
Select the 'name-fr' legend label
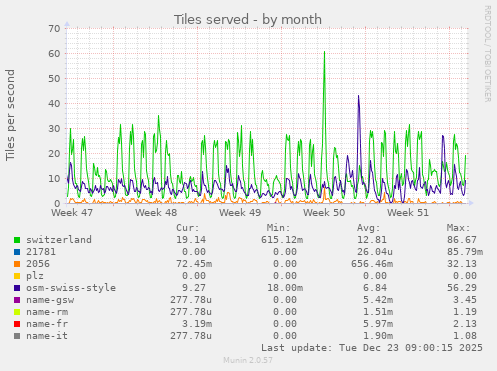pos(47,324)
